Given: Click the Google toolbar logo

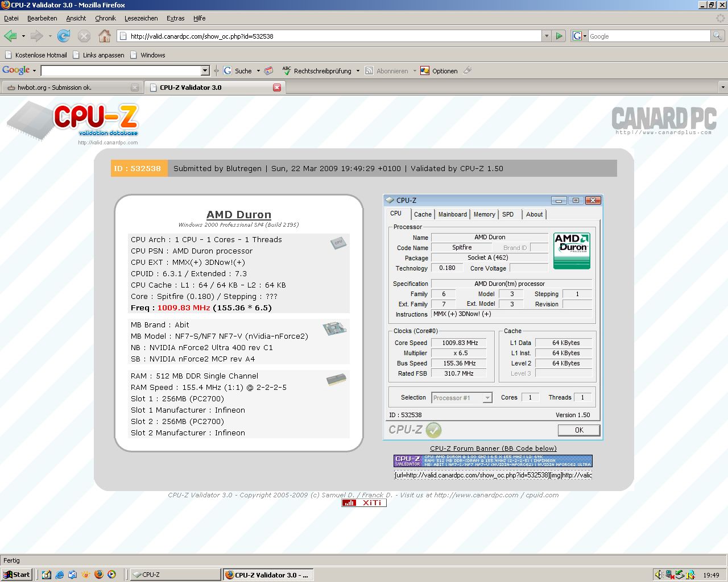Looking at the screenshot, I should 16,70.
